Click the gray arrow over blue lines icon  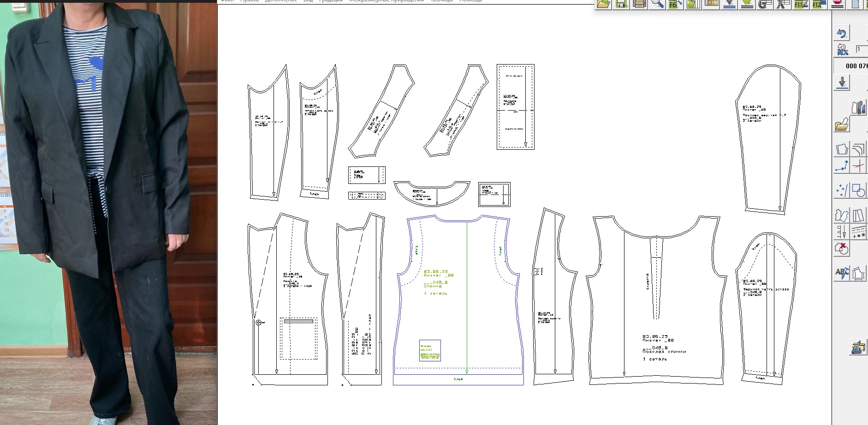729,4
